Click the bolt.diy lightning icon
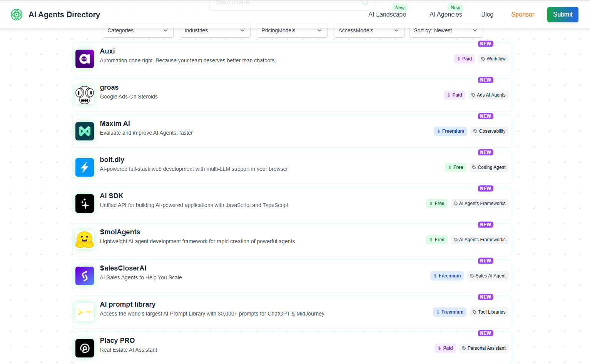 (x=85, y=167)
